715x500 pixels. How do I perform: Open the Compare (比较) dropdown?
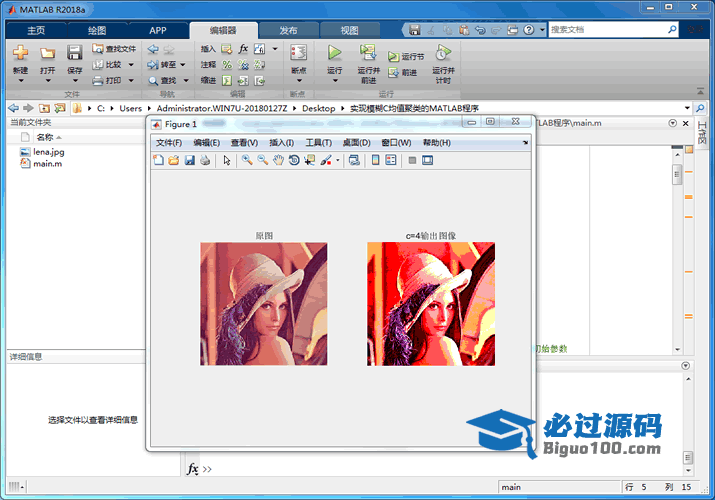coord(130,64)
